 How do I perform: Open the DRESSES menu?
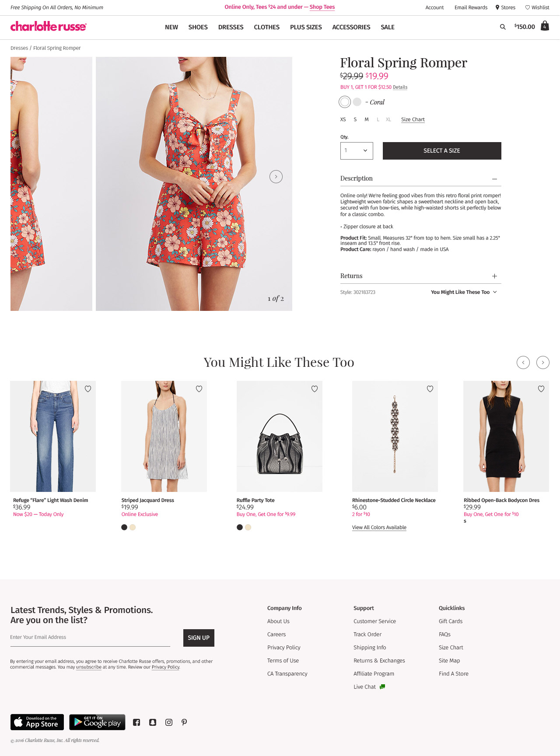pyautogui.click(x=231, y=27)
